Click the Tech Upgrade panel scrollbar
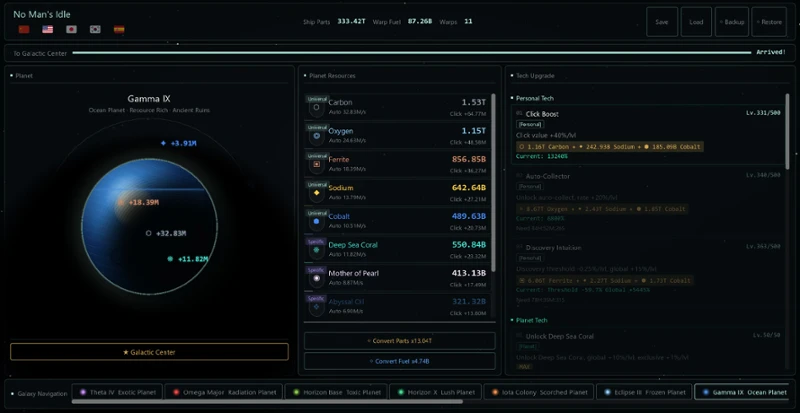800x413 pixels. [x=788, y=131]
